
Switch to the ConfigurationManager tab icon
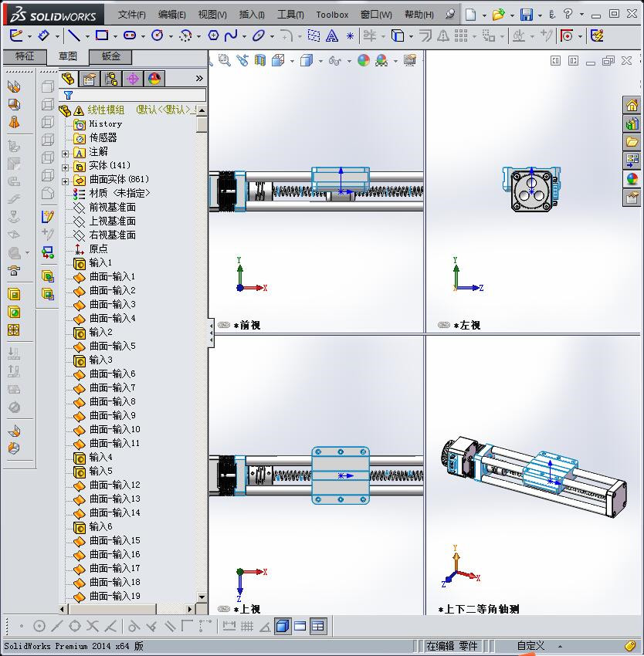(x=111, y=78)
